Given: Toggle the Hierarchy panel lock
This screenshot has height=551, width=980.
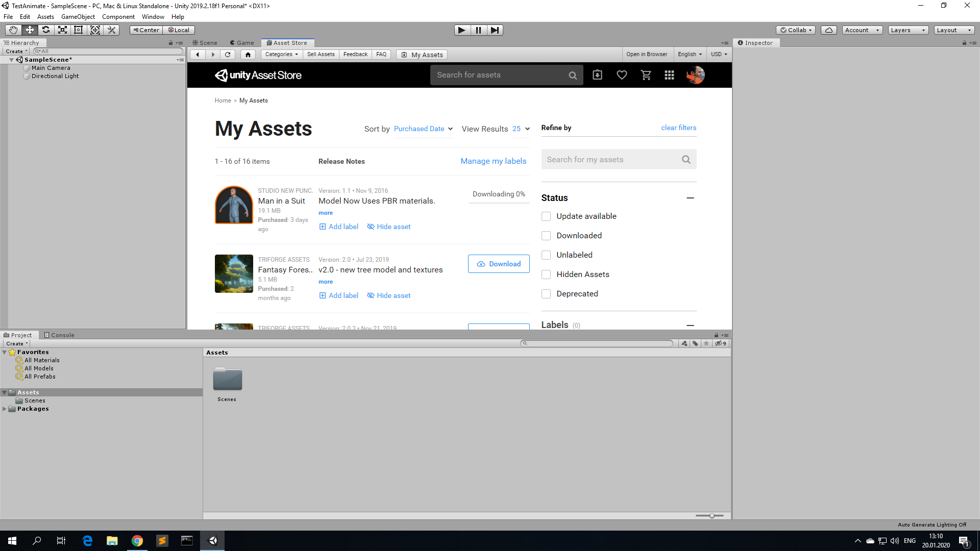Looking at the screenshot, I should click(170, 43).
